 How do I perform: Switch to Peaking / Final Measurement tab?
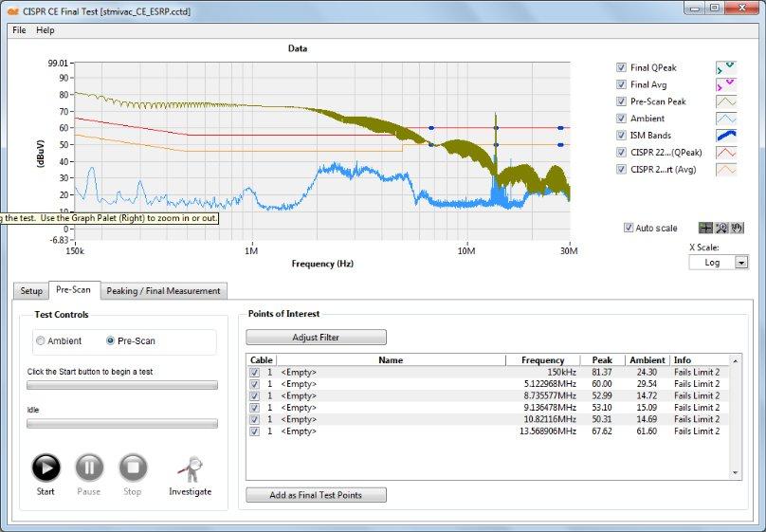click(x=163, y=291)
